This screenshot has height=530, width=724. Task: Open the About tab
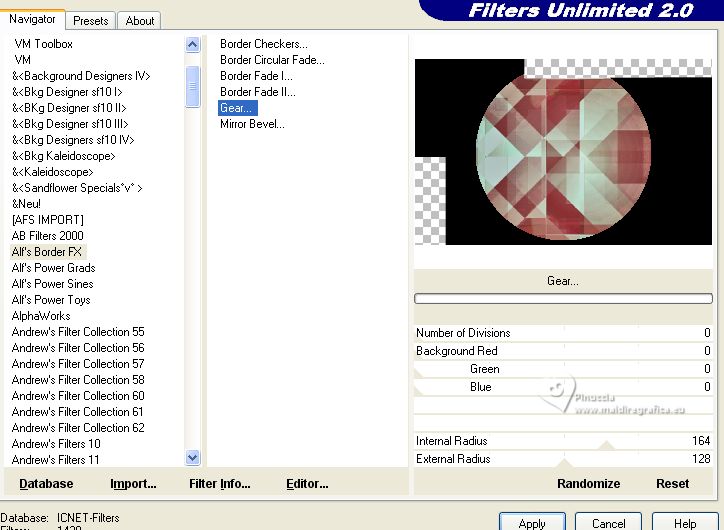(139, 21)
